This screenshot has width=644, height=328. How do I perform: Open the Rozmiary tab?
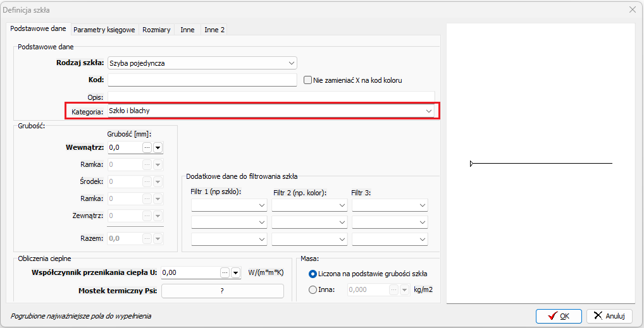(156, 30)
